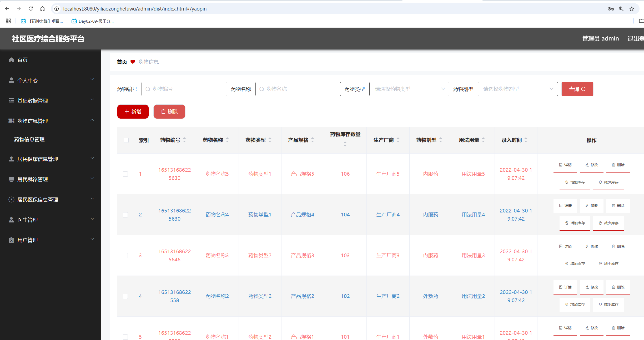Image resolution: width=644 pixels, height=340 pixels.
Task: Click the 医生管理 sidebar icon
Action: point(11,220)
